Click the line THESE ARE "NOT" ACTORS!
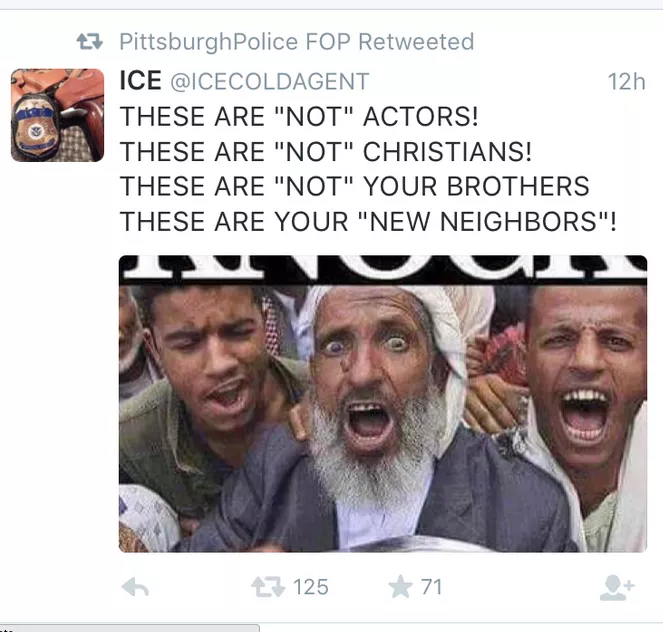663x632 pixels. tap(299, 116)
